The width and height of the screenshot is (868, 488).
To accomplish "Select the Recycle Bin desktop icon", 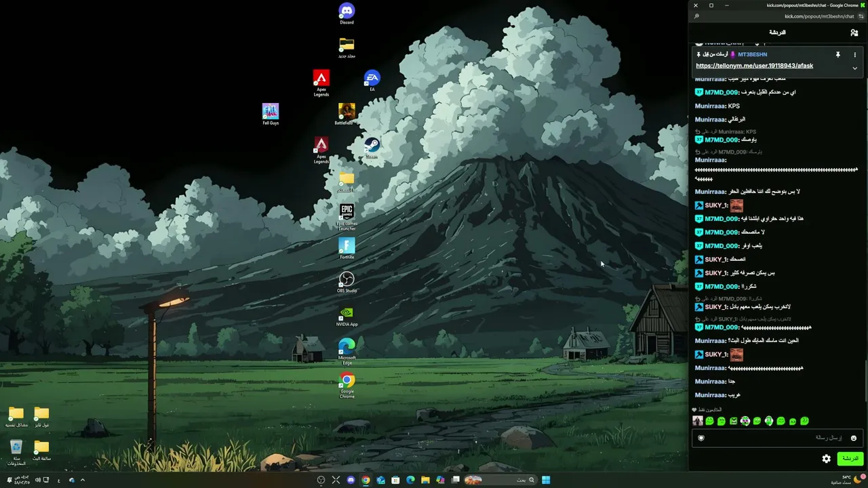I will (x=16, y=452).
